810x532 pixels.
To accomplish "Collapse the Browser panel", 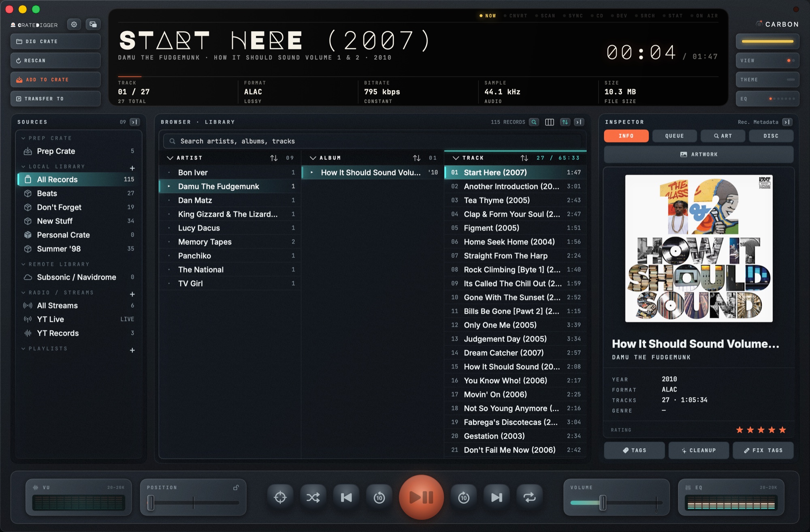I will pos(579,122).
